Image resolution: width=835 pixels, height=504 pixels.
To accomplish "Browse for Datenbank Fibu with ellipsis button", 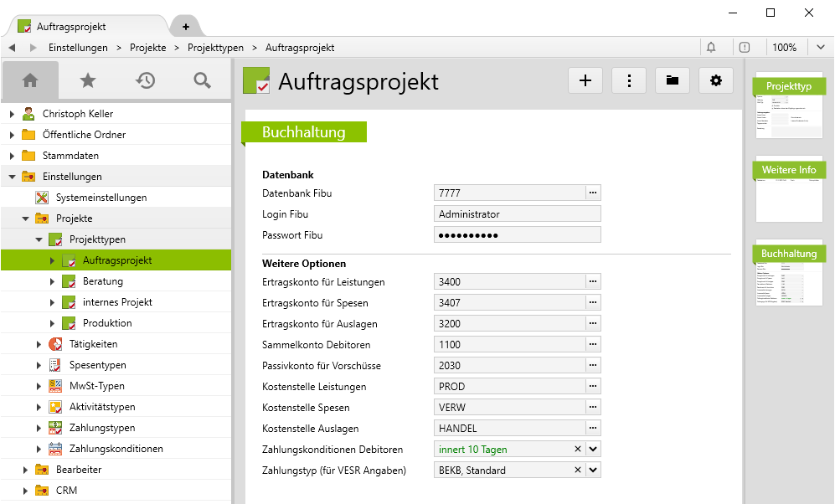I will point(593,193).
